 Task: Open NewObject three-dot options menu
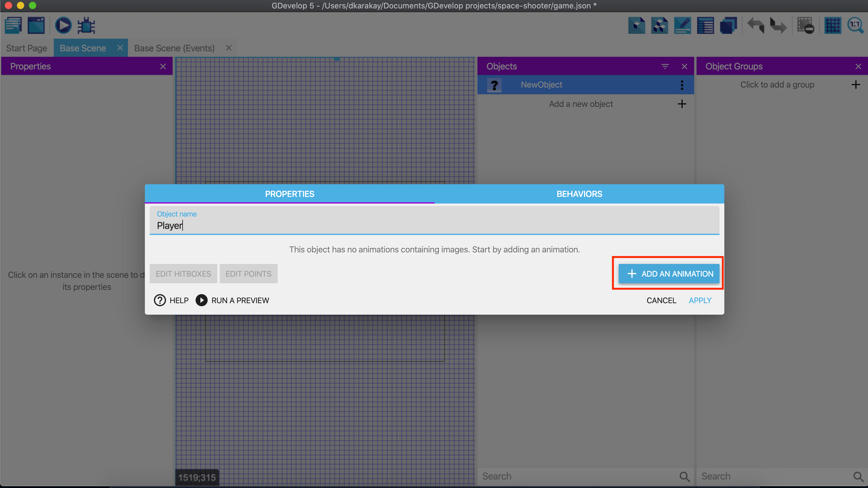pos(682,85)
